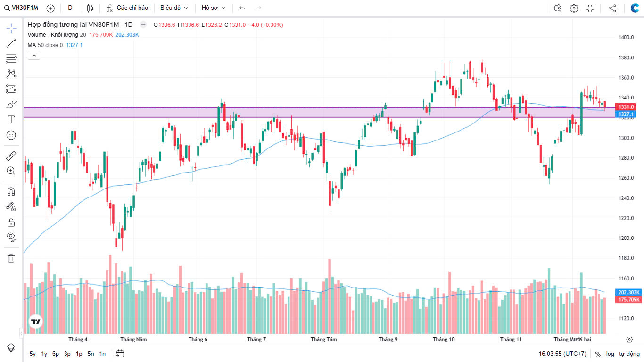Viewport: 644px width, 362px height.
Task: Click the 175.709K volume label
Action: 629,299
